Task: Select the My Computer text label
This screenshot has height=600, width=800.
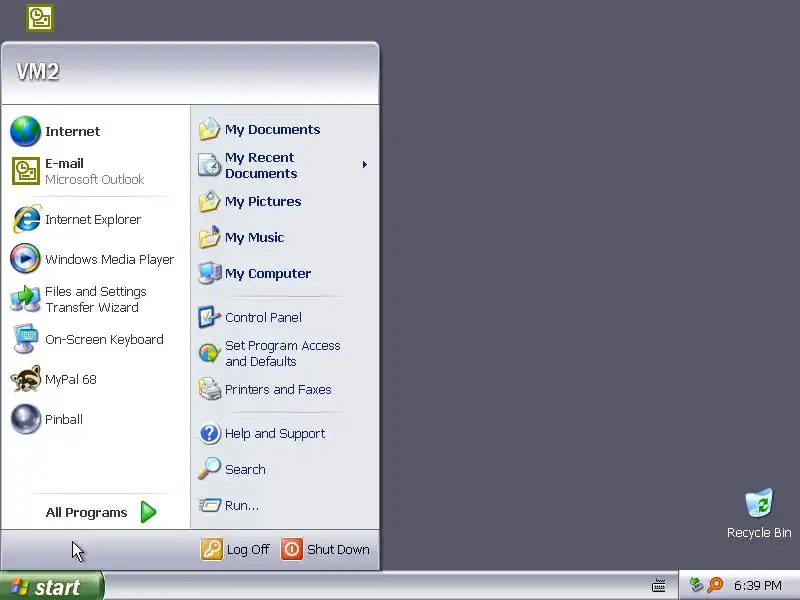Action: tap(268, 273)
